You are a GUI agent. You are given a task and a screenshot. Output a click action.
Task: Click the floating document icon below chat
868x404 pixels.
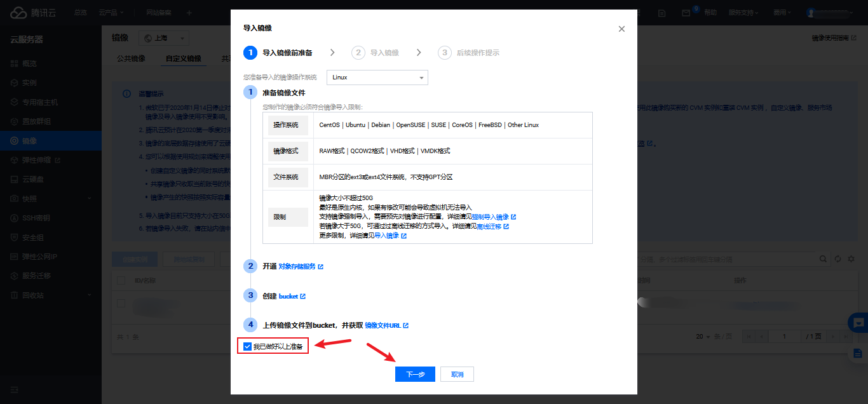point(858,353)
